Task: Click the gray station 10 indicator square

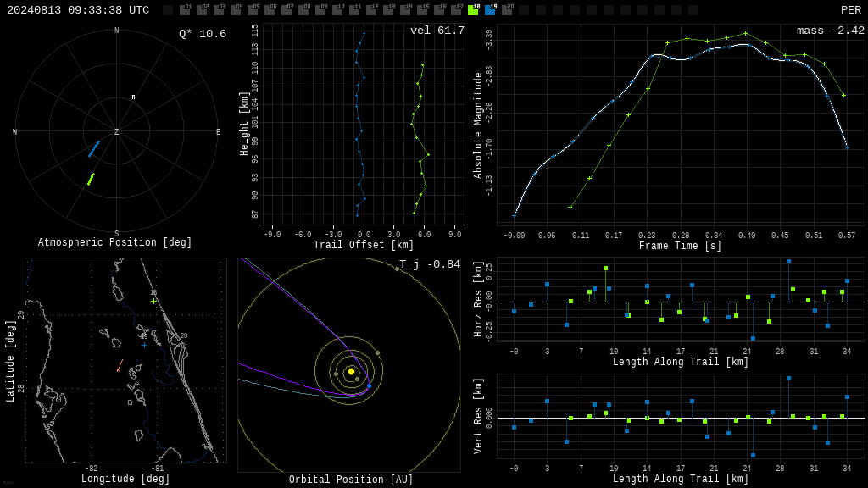Action: 337,10
